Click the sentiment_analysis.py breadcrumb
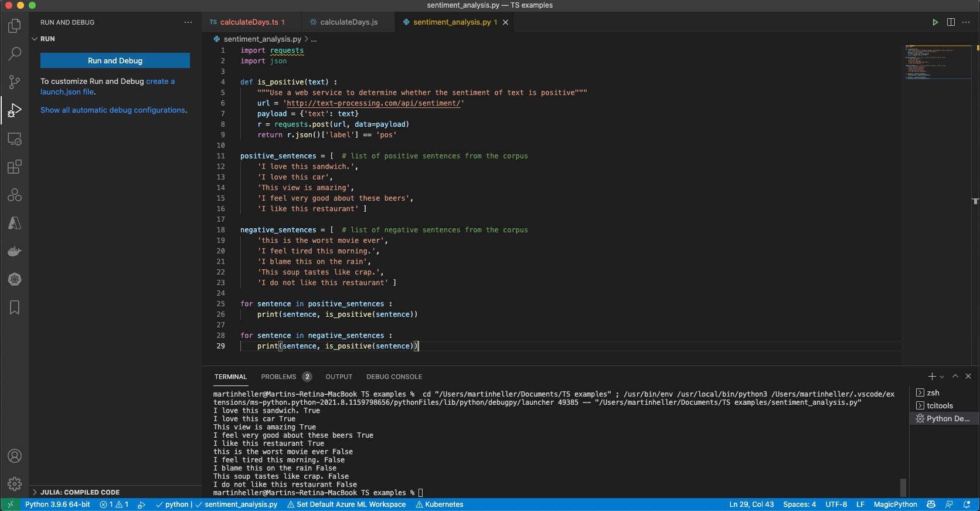Viewport: 980px width, 511px height. click(x=262, y=39)
